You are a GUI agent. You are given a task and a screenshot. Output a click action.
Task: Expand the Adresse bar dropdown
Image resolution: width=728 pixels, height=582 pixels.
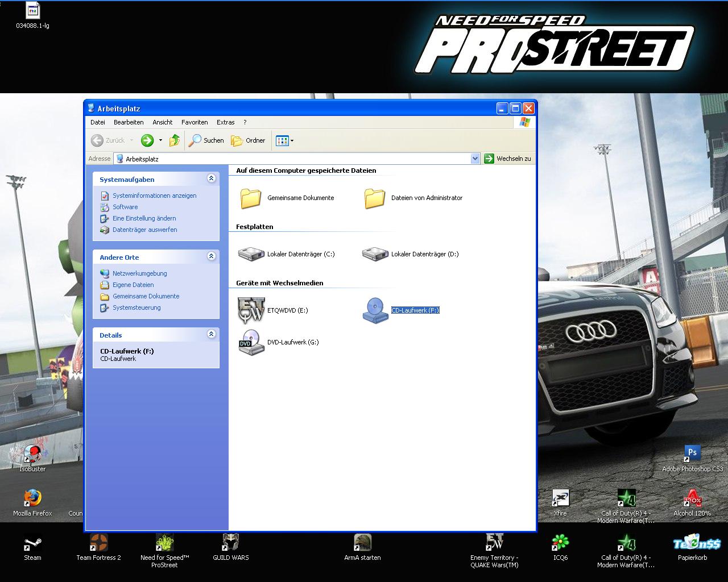(475, 159)
